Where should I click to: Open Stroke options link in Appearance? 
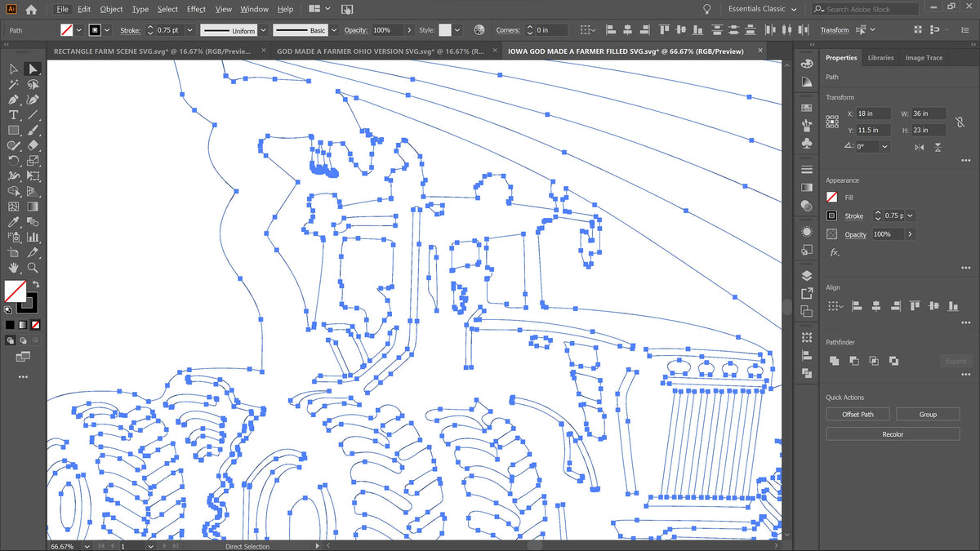click(x=853, y=216)
